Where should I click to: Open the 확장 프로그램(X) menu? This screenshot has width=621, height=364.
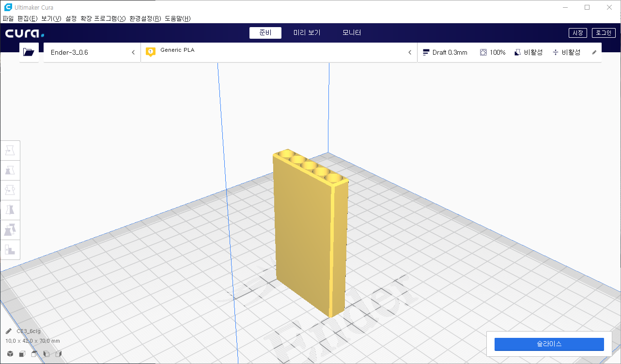point(103,18)
